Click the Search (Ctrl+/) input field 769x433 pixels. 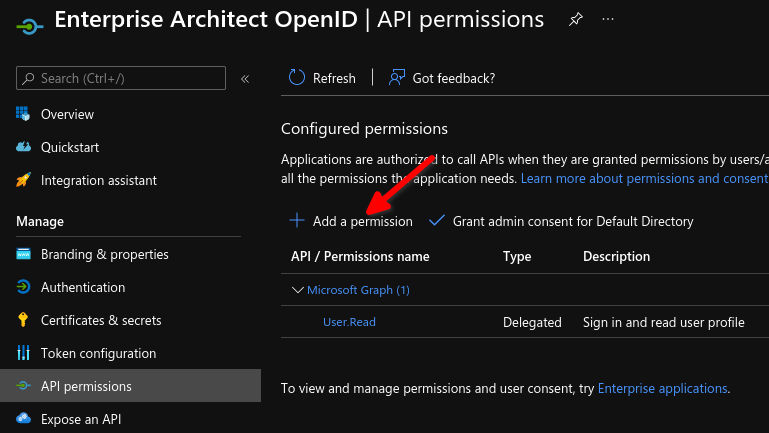[121, 78]
